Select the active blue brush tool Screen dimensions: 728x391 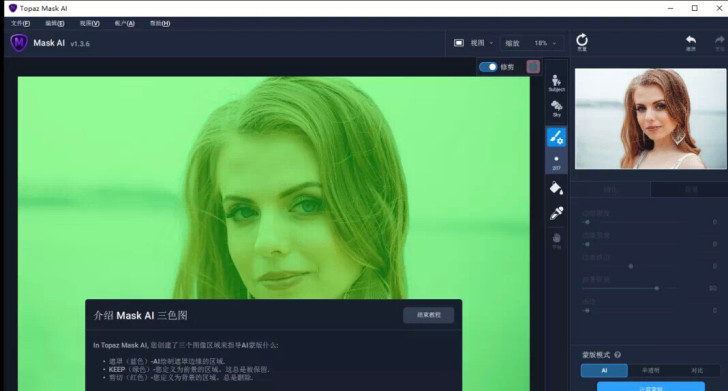point(556,137)
